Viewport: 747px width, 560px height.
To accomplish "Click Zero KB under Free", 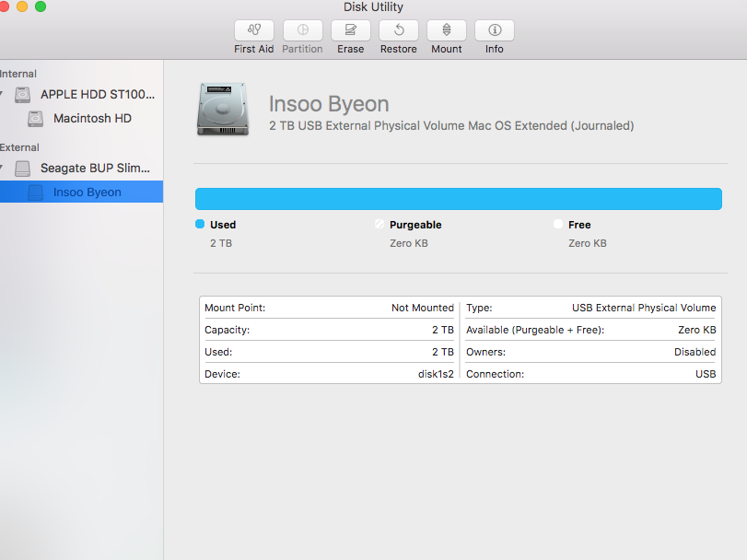I will point(588,243).
